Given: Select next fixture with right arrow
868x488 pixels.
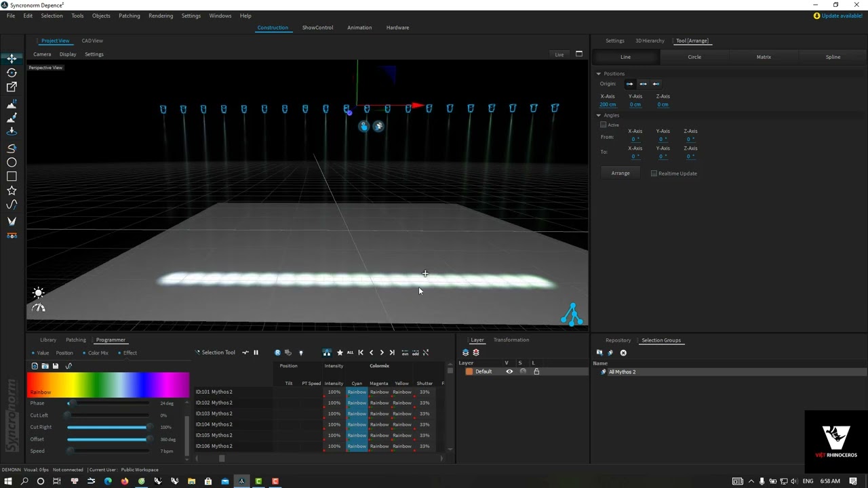Looking at the screenshot, I should (x=382, y=352).
